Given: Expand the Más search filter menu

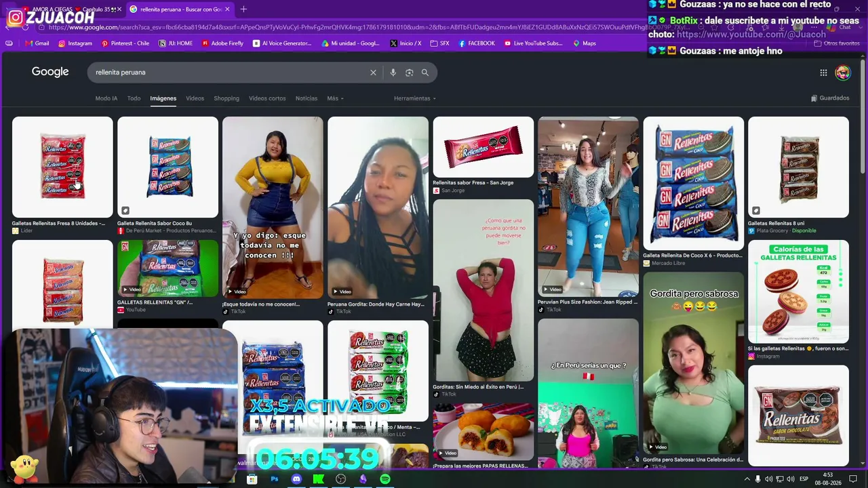Looking at the screenshot, I should tap(335, 98).
